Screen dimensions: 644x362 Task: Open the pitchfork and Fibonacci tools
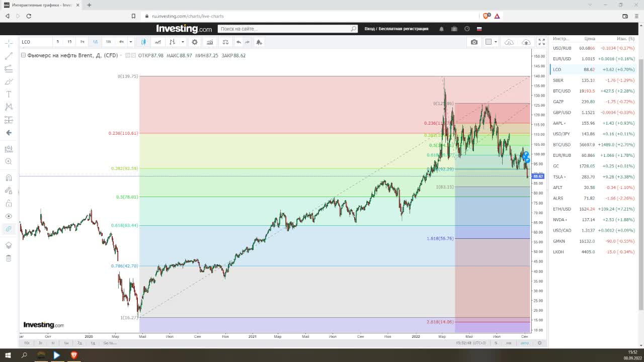point(9,69)
